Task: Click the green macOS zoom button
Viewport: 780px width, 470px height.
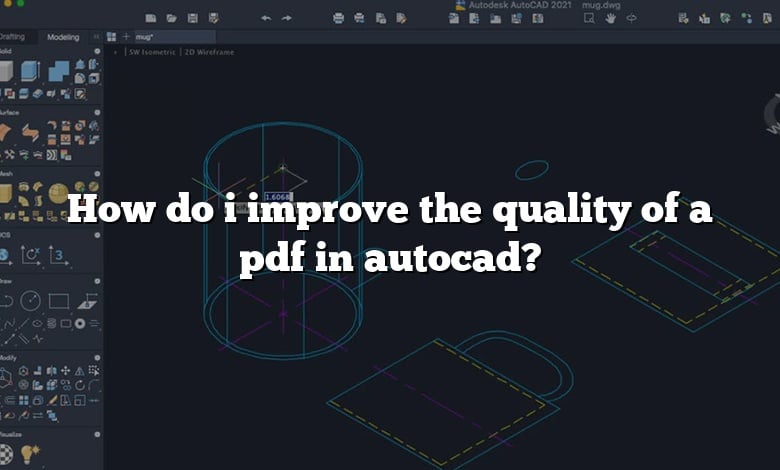Action: coord(20,2)
